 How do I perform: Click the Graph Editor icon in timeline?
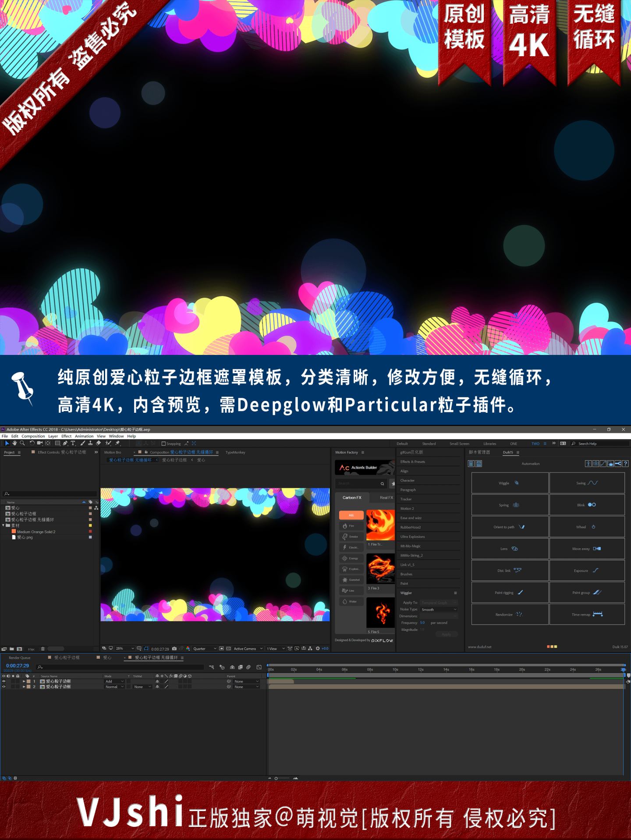[259, 667]
